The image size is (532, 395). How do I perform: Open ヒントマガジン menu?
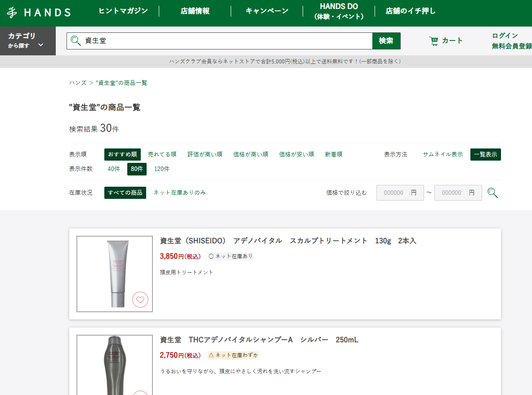[123, 11]
